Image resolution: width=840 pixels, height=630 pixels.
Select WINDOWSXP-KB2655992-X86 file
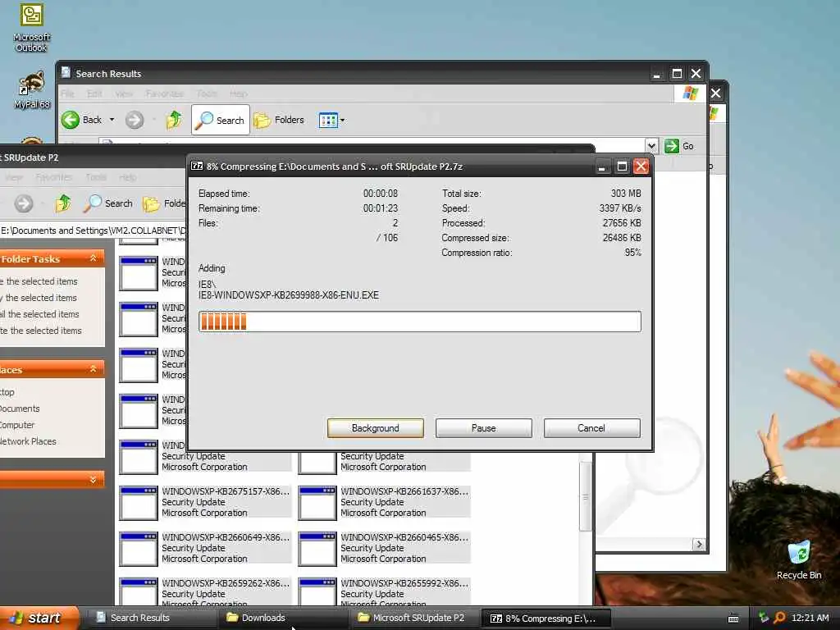(x=384, y=592)
